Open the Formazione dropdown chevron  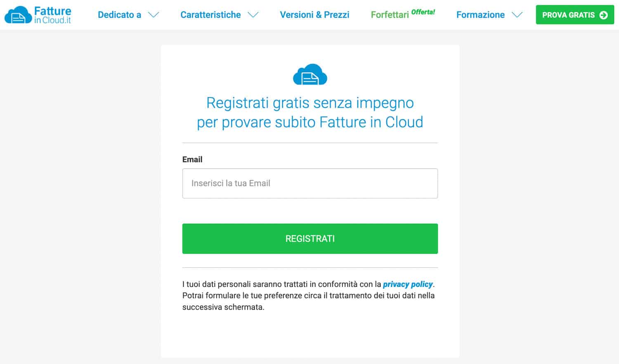coord(517,15)
